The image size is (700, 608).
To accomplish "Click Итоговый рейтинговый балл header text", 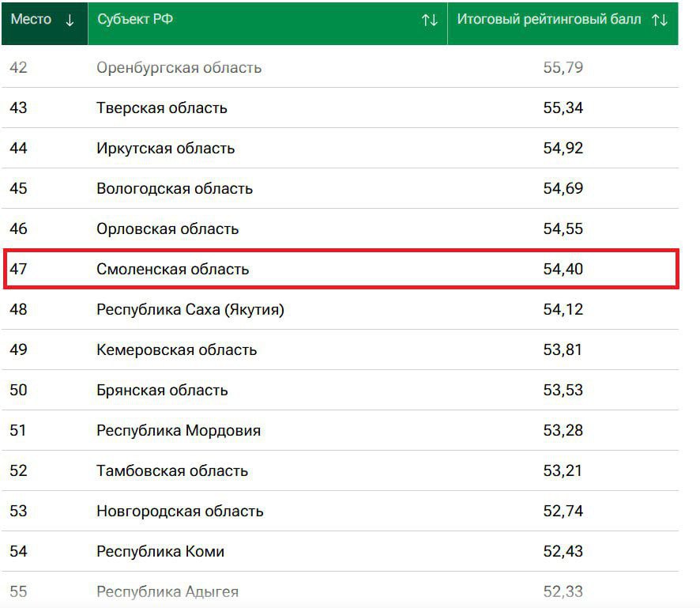I will [x=548, y=20].
